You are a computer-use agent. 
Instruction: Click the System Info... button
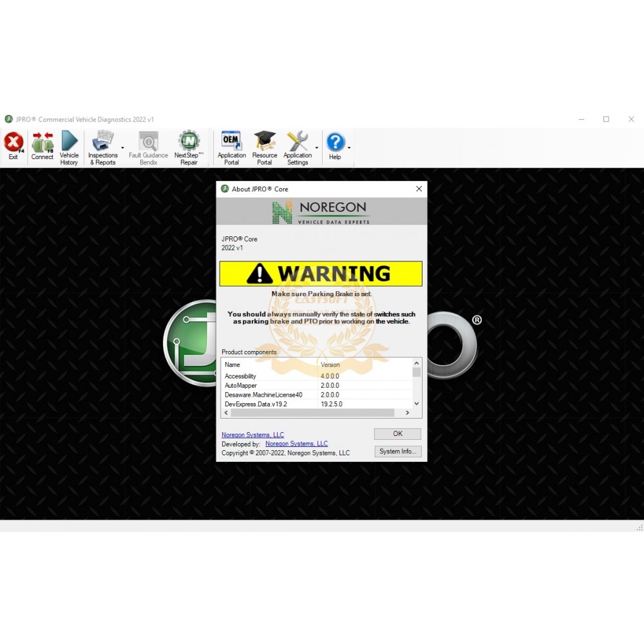(397, 451)
